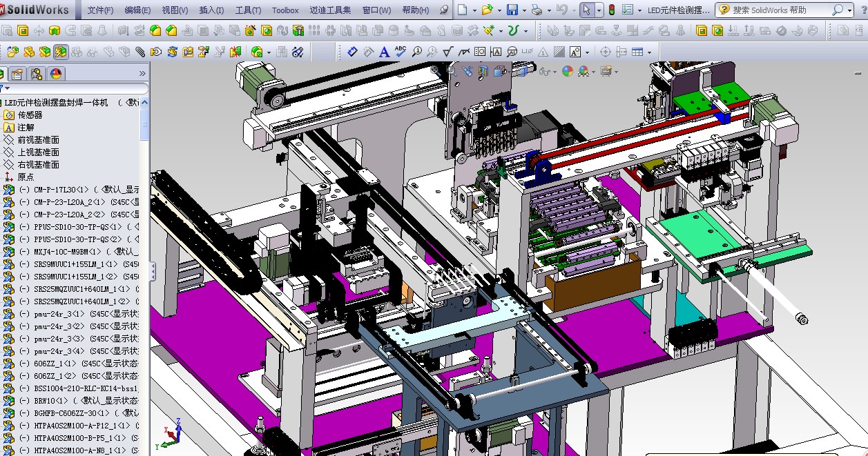
Task: Click the New document icon
Action: tap(462, 10)
